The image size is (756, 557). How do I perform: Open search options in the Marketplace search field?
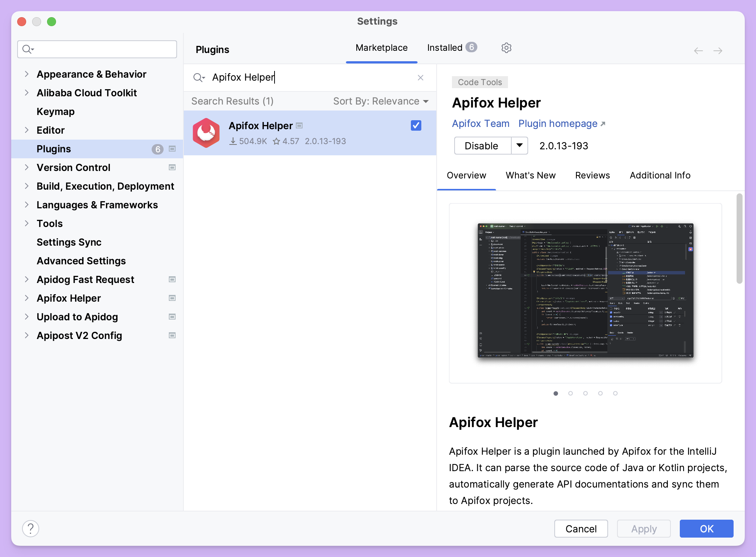[x=199, y=78]
